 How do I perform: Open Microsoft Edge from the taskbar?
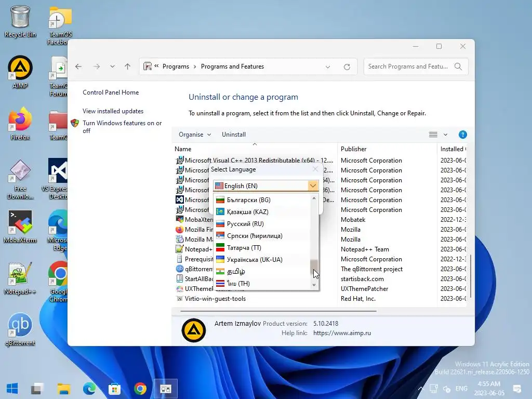pyautogui.click(x=89, y=389)
